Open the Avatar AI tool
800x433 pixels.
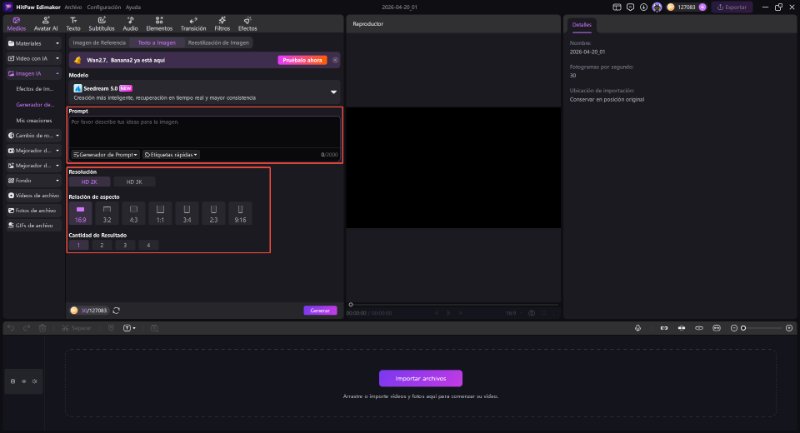(x=45, y=24)
